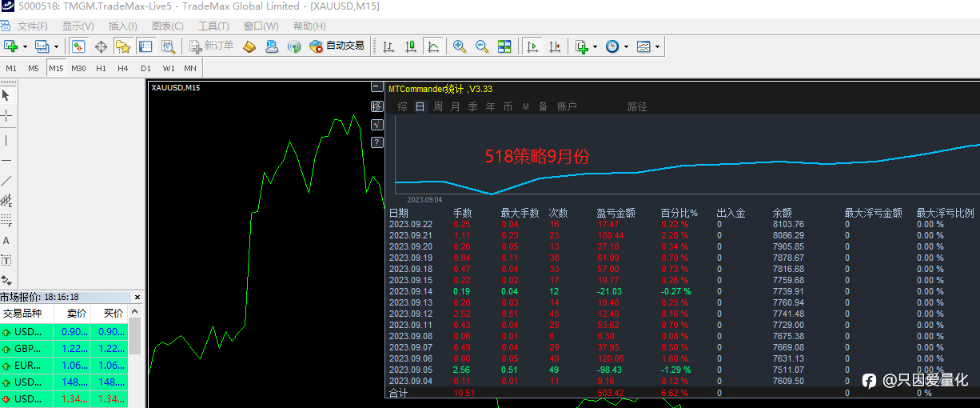Open the Navigator star-folder icon
This screenshot has width=980, height=408.
[x=122, y=46]
